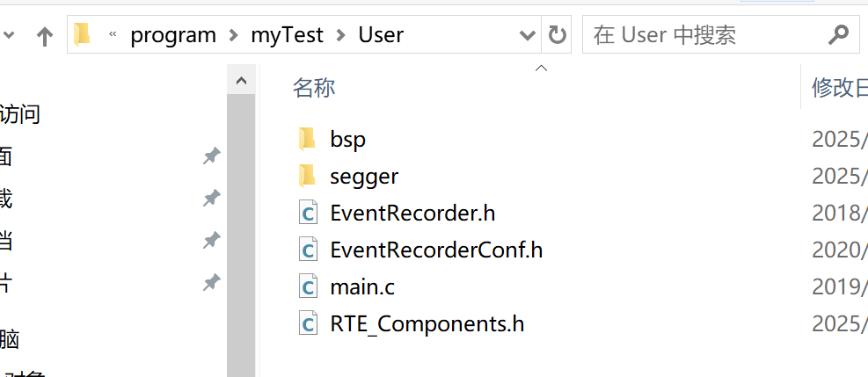868x377 pixels.
Task: Click the search magnifier icon
Action: [839, 35]
